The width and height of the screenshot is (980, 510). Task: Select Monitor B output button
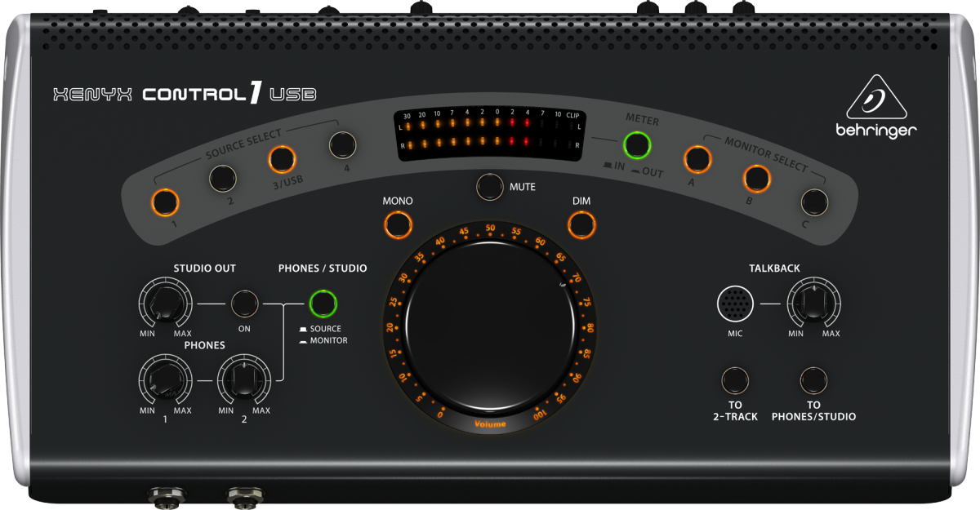756,177
